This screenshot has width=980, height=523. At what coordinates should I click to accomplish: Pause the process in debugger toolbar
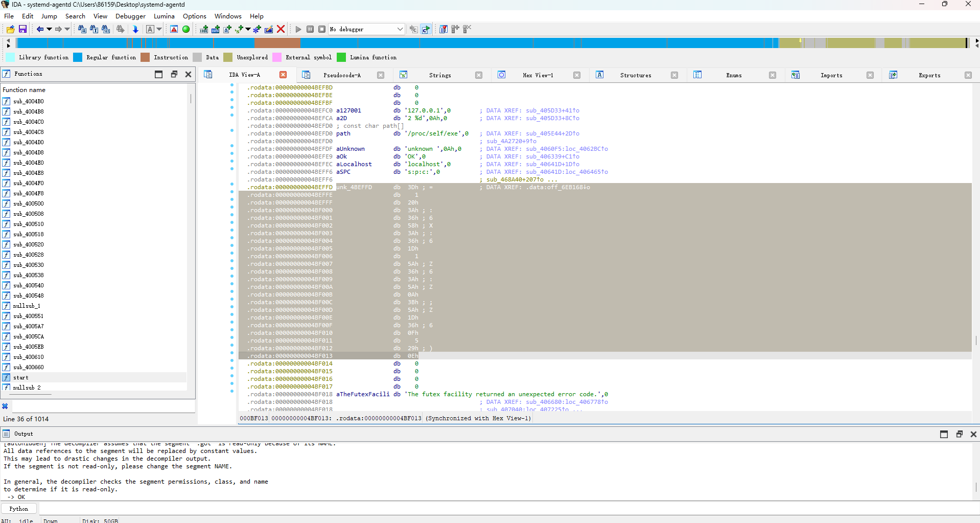(x=310, y=29)
